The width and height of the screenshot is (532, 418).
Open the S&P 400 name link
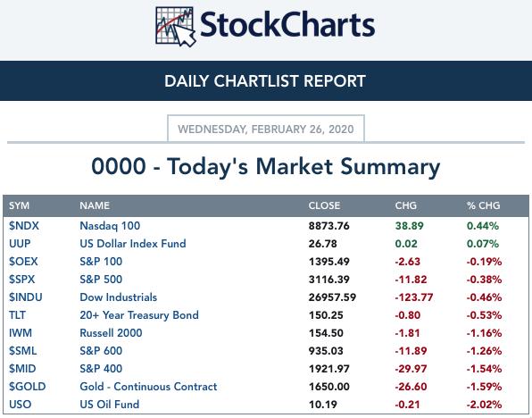pyautogui.click(x=101, y=369)
